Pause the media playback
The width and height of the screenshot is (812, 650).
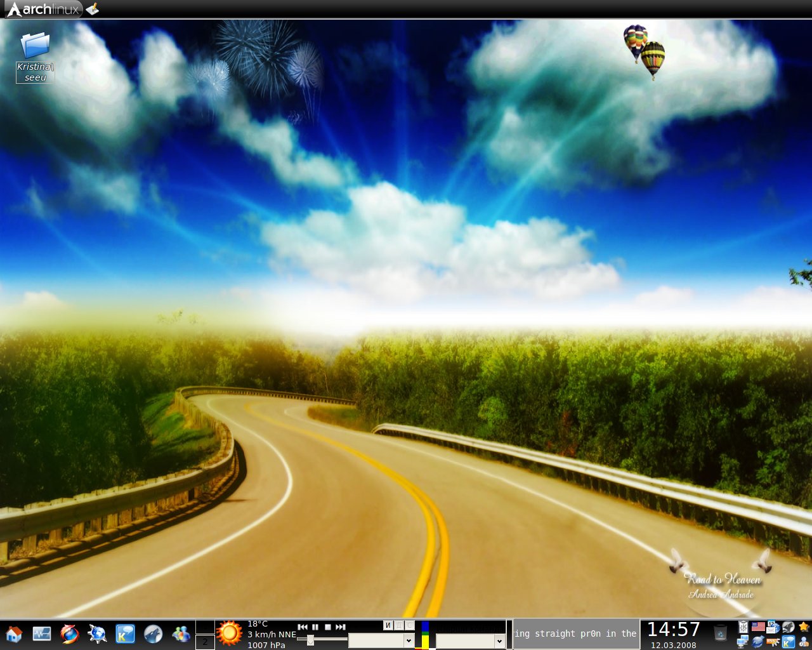(315, 627)
